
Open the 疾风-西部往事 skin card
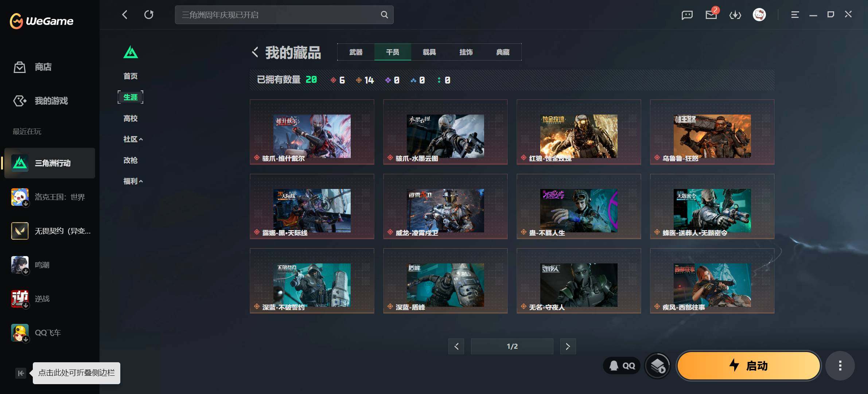tap(712, 281)
